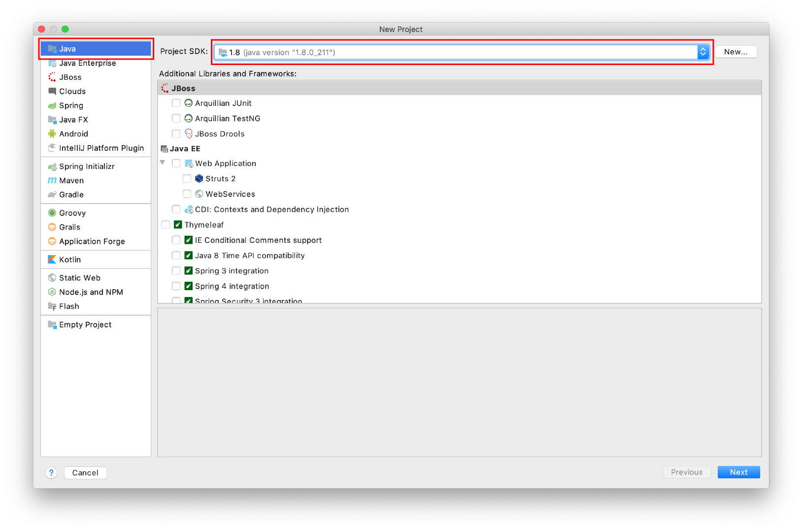802x532 pixels.
Task: Click the Next button
Action: coord(738,472)
